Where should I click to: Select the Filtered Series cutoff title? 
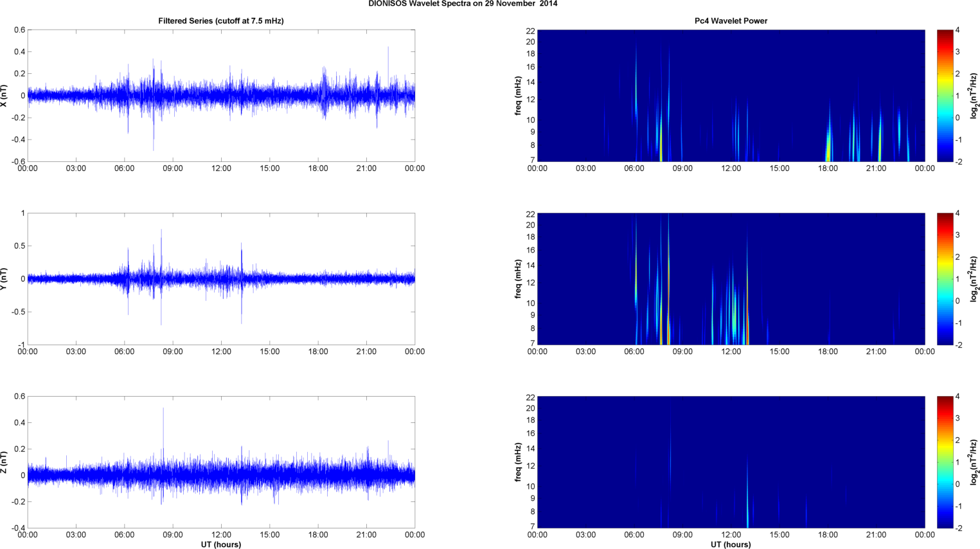coord(221,21)
